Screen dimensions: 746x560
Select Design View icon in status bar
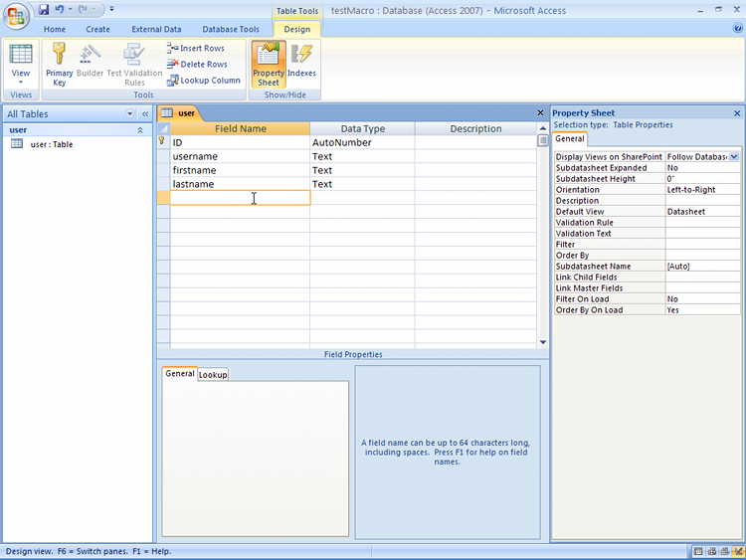point(738,551)
